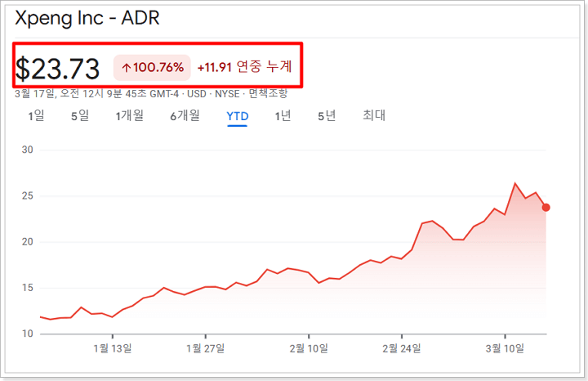Switch to the 1년 range
This screenshot has width=588, height=381.
[283, 115]
